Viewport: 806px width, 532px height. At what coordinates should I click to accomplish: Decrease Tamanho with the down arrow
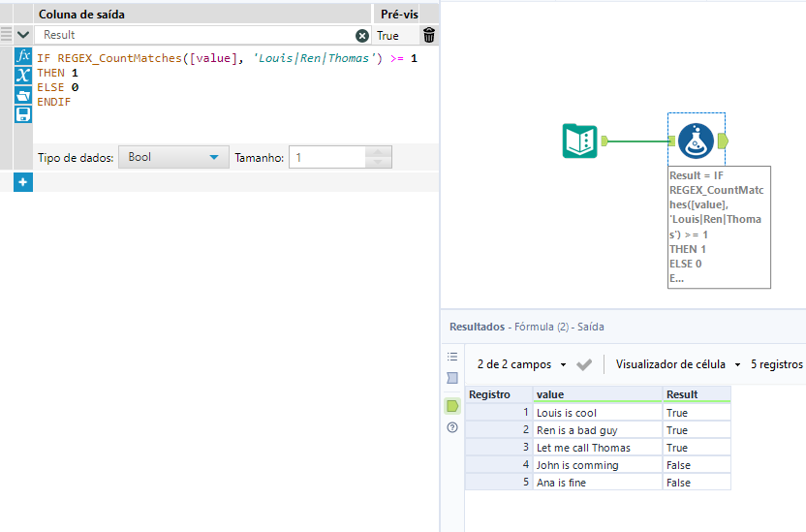point(378,163)
